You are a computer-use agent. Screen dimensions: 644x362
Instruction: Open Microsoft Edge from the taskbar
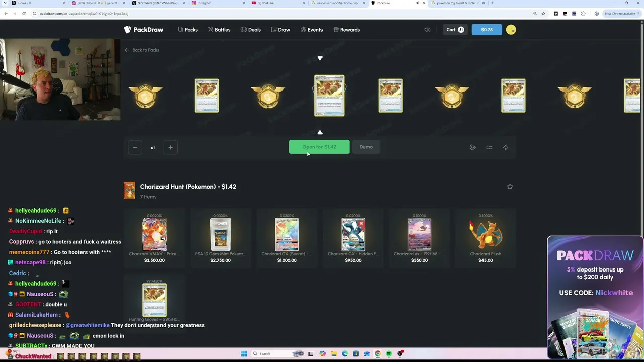tap(345, 354)
